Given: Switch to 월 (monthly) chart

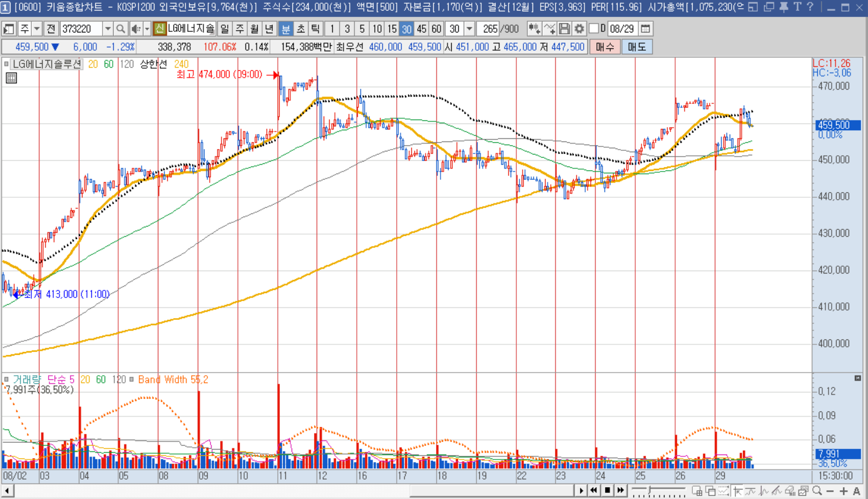Looking at the screenshot, I should (x=254, y=29).
